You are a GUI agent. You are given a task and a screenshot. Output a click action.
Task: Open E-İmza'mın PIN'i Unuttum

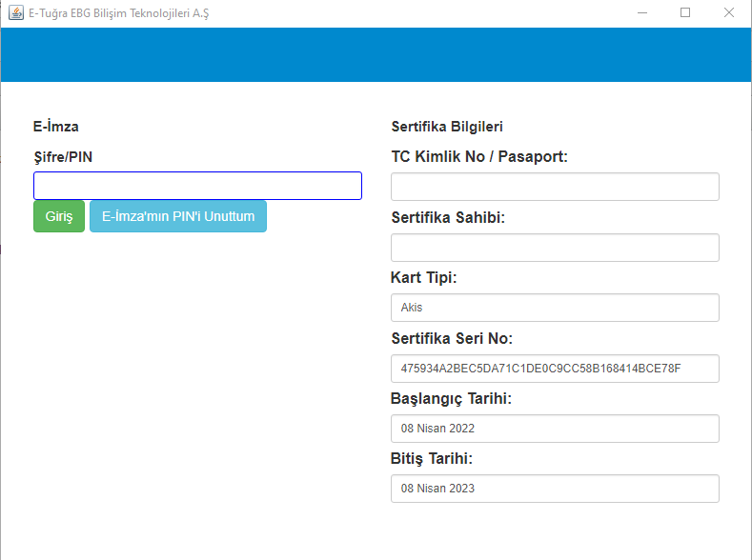click(x=178, y=216)
